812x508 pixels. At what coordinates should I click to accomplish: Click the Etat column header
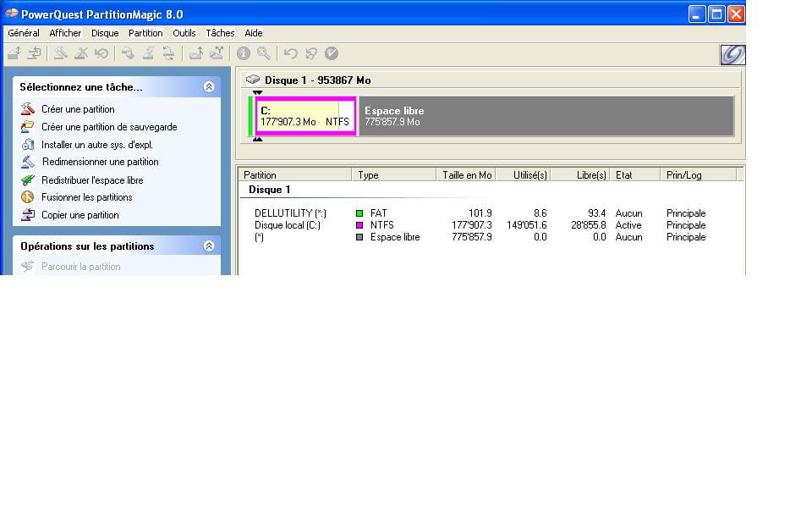point(635,174)
